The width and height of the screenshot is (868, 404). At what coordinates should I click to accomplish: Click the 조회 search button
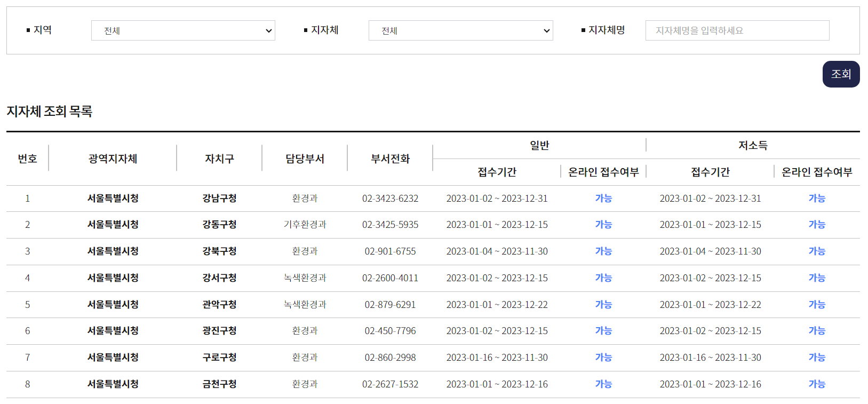(x=841, y=74)
